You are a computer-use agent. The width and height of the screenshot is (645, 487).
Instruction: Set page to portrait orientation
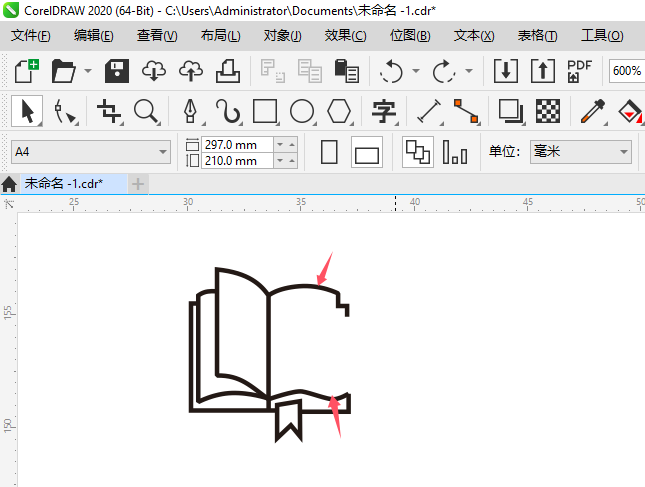(x=329, y=152)
